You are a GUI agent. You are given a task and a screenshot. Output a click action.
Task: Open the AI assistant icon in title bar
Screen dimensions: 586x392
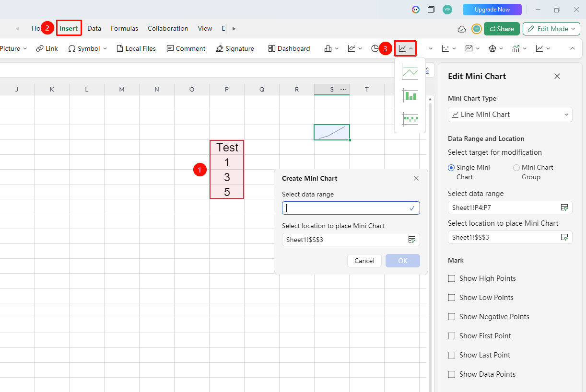coord(416,10)
